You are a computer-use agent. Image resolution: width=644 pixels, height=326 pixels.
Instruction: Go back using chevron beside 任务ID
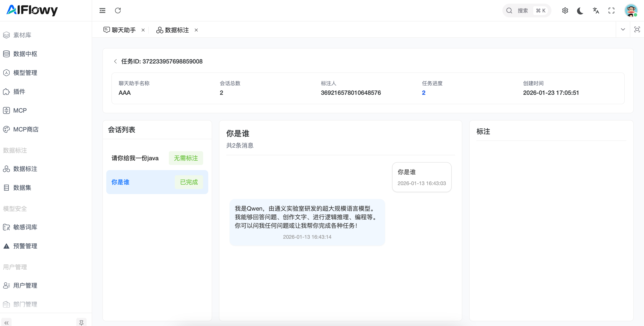point(115,61)
